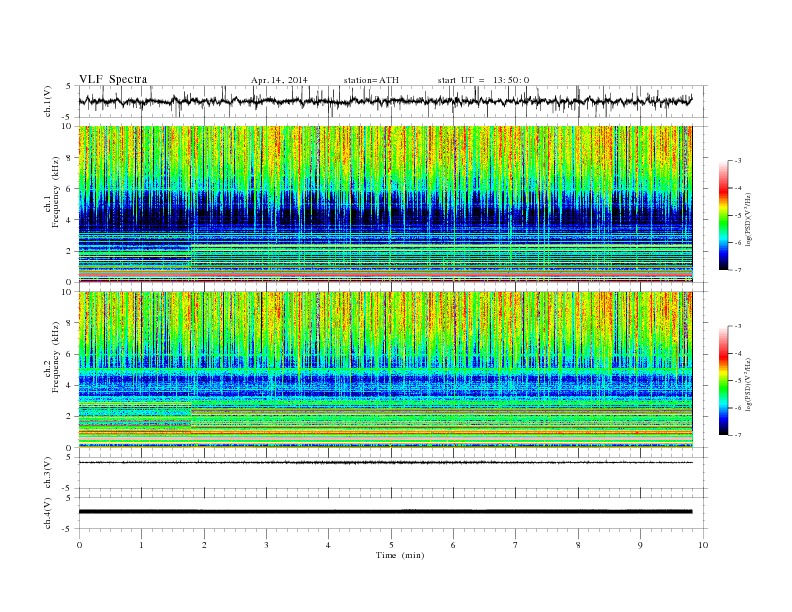Click the "ch.3(V)" axis label

tap(48, 473)
